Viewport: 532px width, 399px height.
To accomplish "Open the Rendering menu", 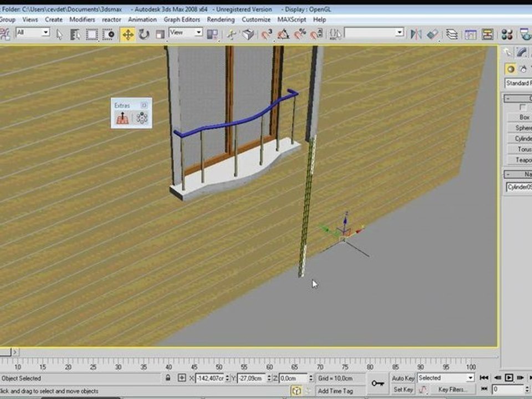I will point(221,20).
